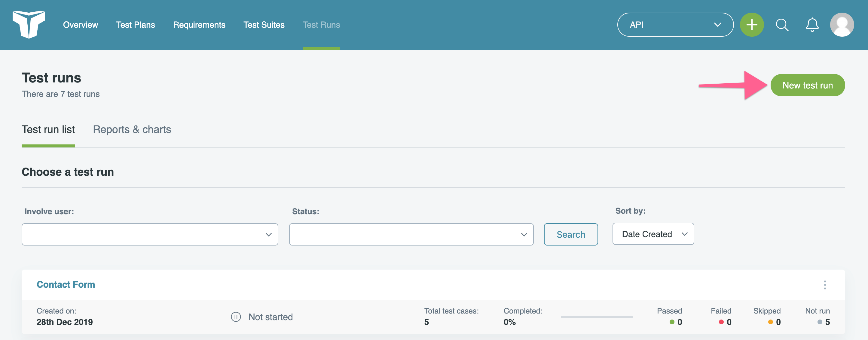Viewport: 868px width, 340px height.
Task: Click the orange Skipped status dot
Action: point(770,322)
